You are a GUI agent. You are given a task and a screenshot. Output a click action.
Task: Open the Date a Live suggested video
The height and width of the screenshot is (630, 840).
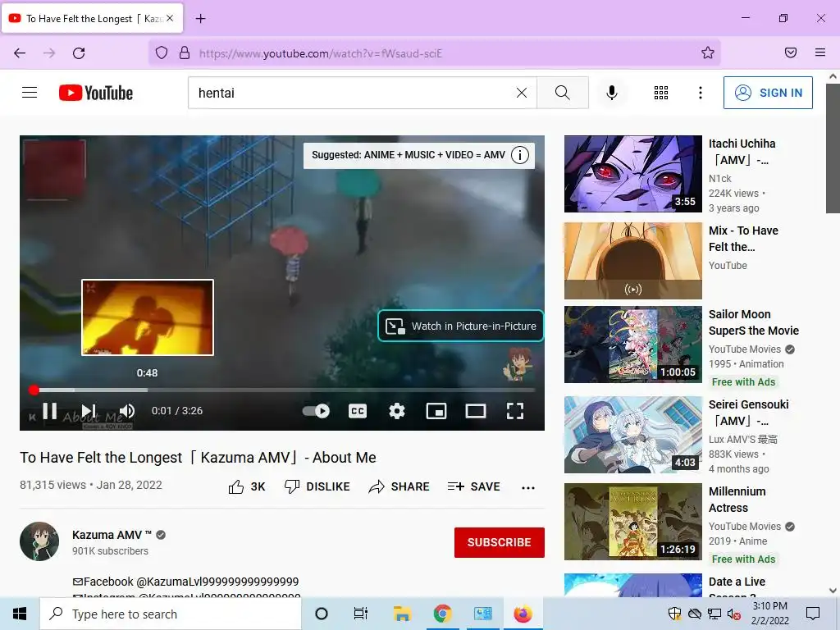(632, 585)
